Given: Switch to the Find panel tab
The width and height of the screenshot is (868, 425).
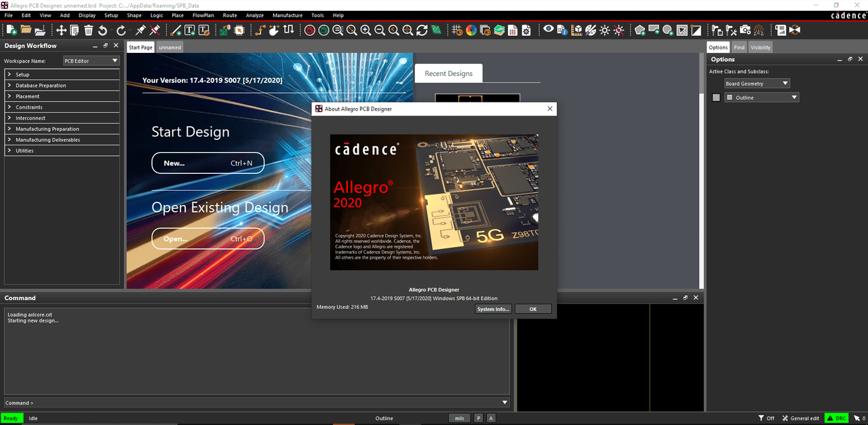Looking at the screenshot, I should pyautogui.click(x=739, y=48).
